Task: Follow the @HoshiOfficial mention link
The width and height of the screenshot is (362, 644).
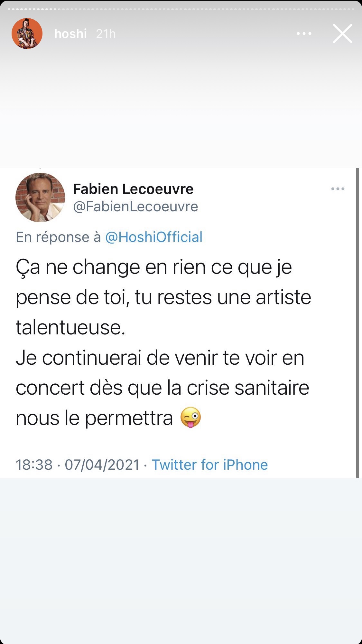Action: (154, 237)
